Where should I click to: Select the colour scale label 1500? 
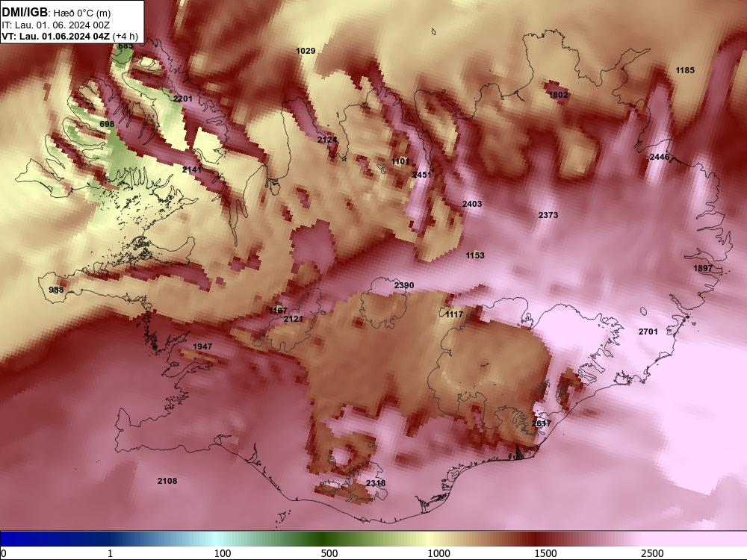545,553
